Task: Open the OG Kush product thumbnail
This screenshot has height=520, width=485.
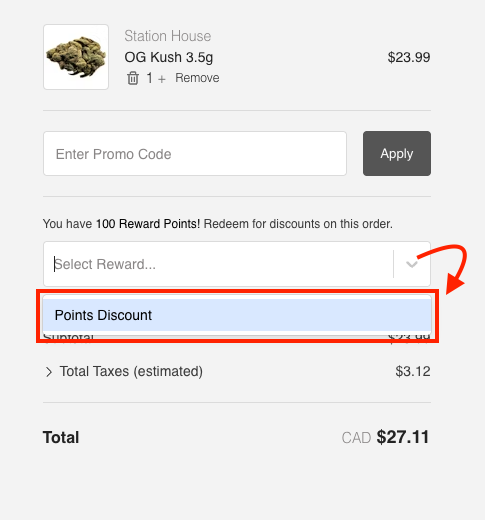Action: 76,57
